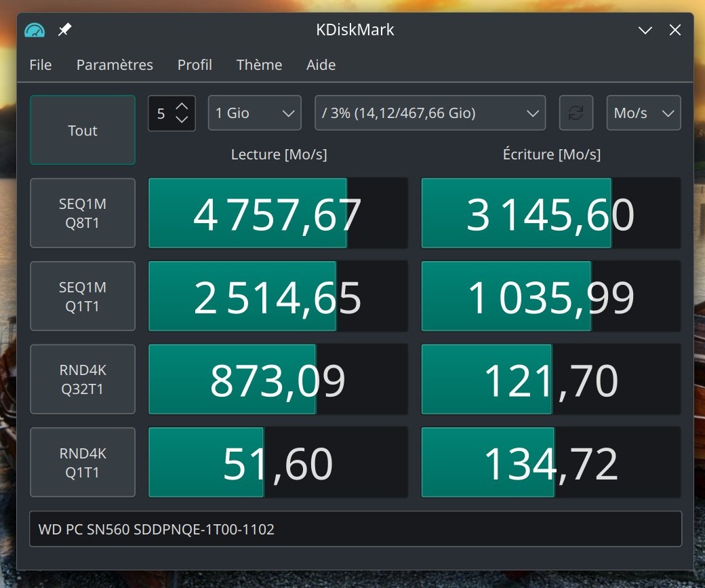Screen dimensions: 705x588
Task: Start all benchmarks with the Tout button
Action: [82, 130]
